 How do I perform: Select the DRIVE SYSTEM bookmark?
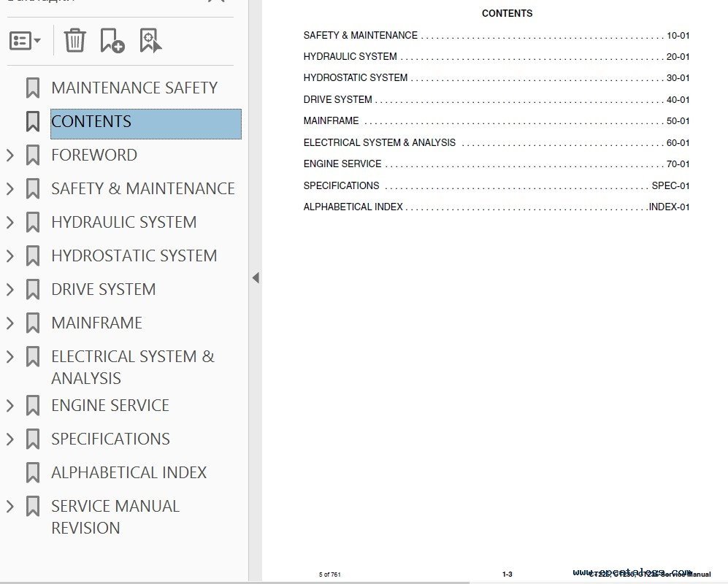click(x=103, y=290)
